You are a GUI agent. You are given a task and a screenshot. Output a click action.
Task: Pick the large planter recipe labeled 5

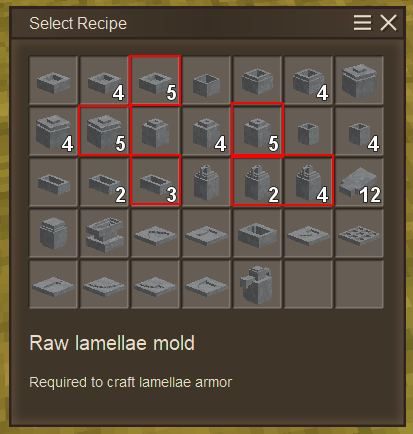click(104, 131)
